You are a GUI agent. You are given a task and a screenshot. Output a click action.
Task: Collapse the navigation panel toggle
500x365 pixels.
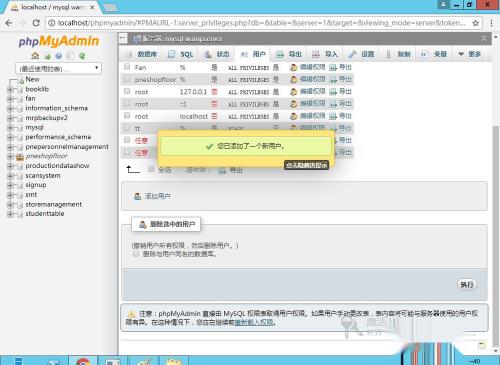click(x=123, y=39)
